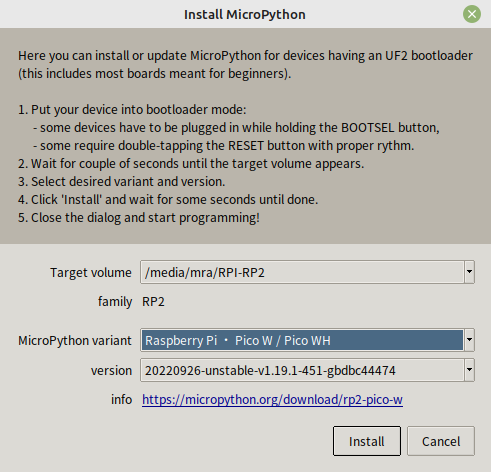Image resolution: width=491 pixels, height=472 pixels.
Task: Cancel the MicroPython installation
Action: [441, 441]
